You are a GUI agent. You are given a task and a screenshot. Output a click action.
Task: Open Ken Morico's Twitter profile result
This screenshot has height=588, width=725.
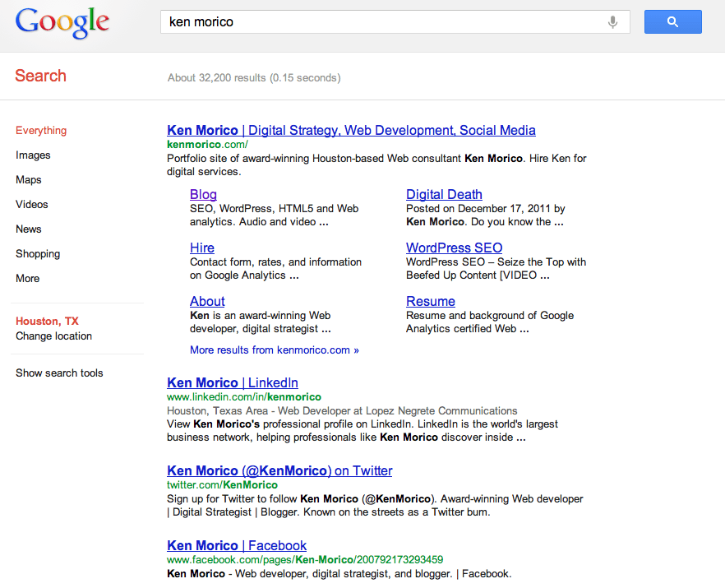click(x=279, y=470)
